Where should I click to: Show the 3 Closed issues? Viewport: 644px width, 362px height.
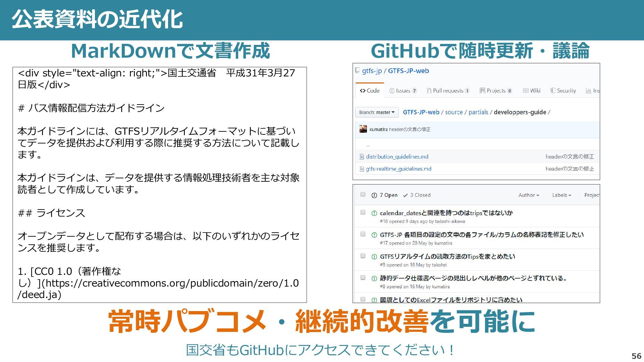point(417,195)
